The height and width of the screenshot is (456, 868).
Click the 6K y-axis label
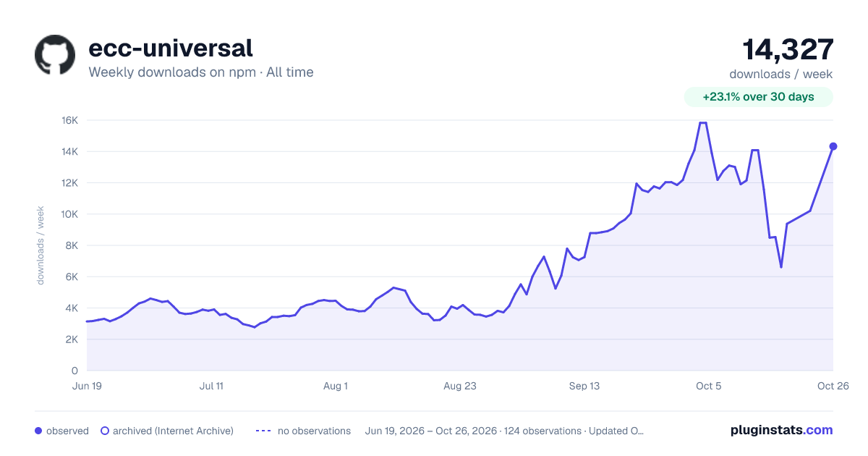(x=72, y=276)
